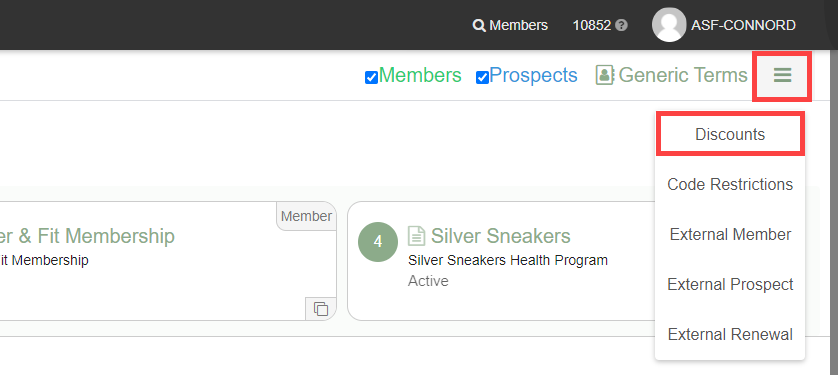Choose Code Restrictions in the menu
Viewport: 838px width, 375px height.
730,184
